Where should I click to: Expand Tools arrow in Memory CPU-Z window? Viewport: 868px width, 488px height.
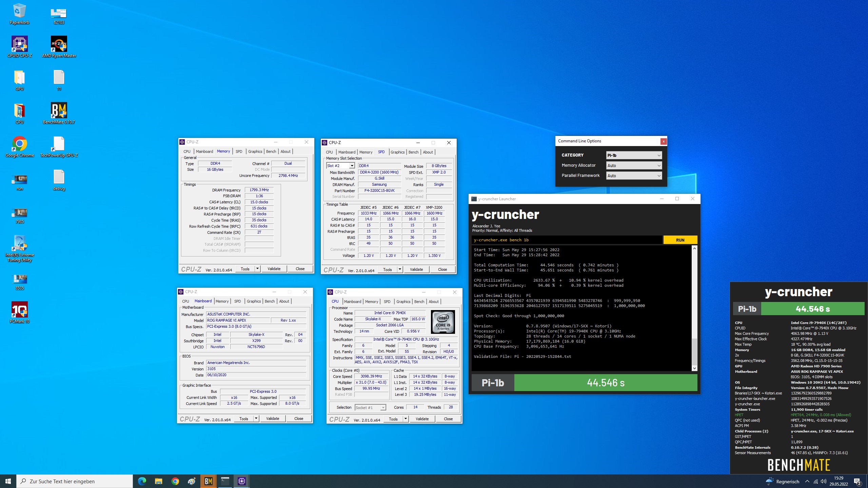click(257, 269)
